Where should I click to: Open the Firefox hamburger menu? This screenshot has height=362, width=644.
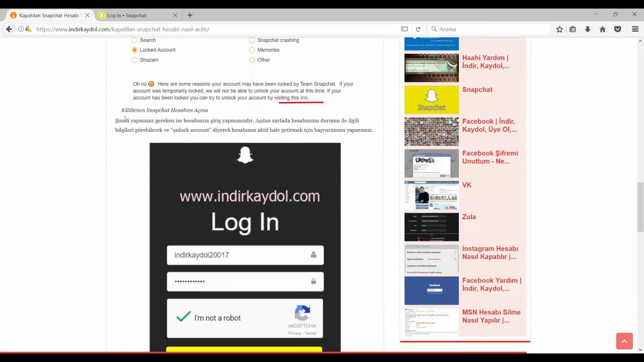[635, 29]
